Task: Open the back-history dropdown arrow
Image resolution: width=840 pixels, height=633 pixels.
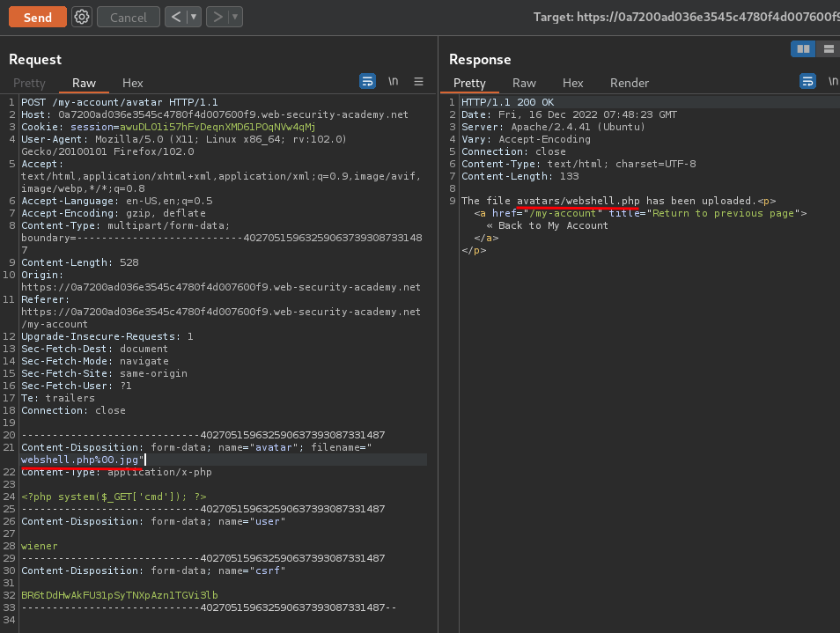Action: (x=194, y=17)
